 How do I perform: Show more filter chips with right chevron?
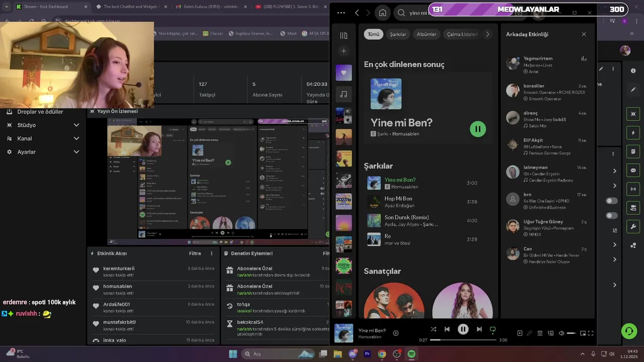[487, 34]
